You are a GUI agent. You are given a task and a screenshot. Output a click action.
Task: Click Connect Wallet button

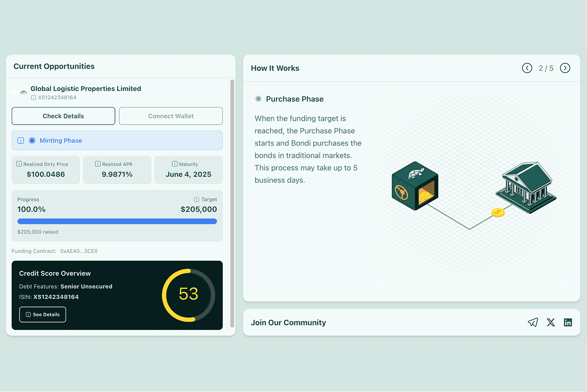(x=171, y=116)
